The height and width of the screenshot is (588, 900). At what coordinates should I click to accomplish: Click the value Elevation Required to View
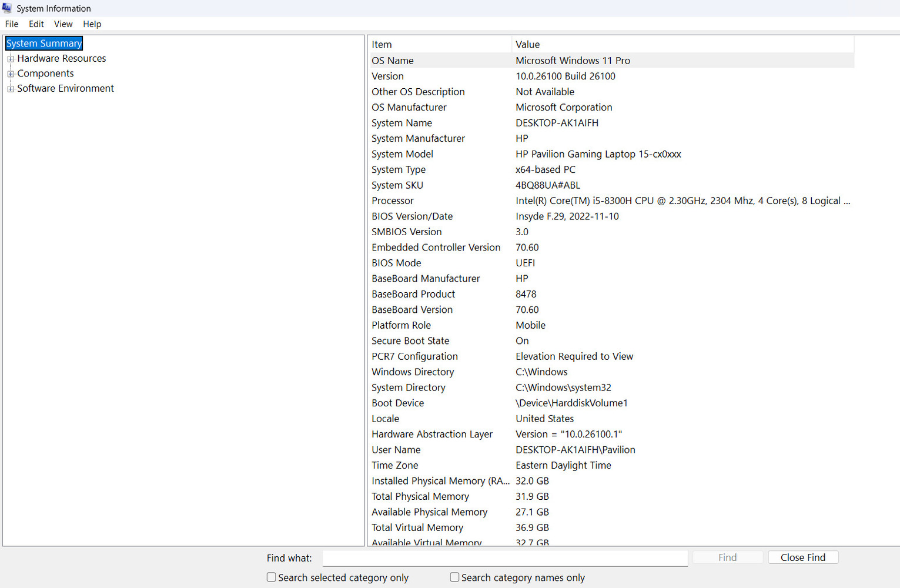pyautogui.click(x=574, y=356)
